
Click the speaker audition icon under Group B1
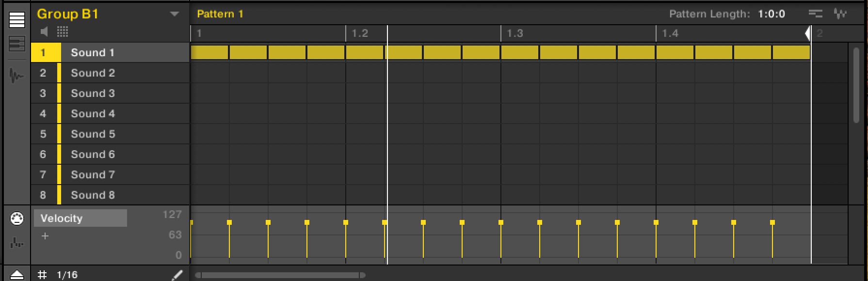point(45,32)
